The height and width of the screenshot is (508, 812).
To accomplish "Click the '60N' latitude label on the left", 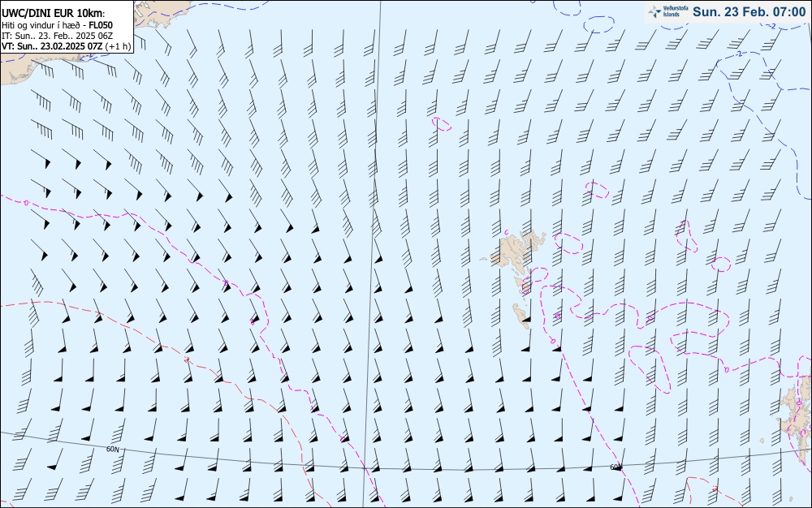I will 112,450.
